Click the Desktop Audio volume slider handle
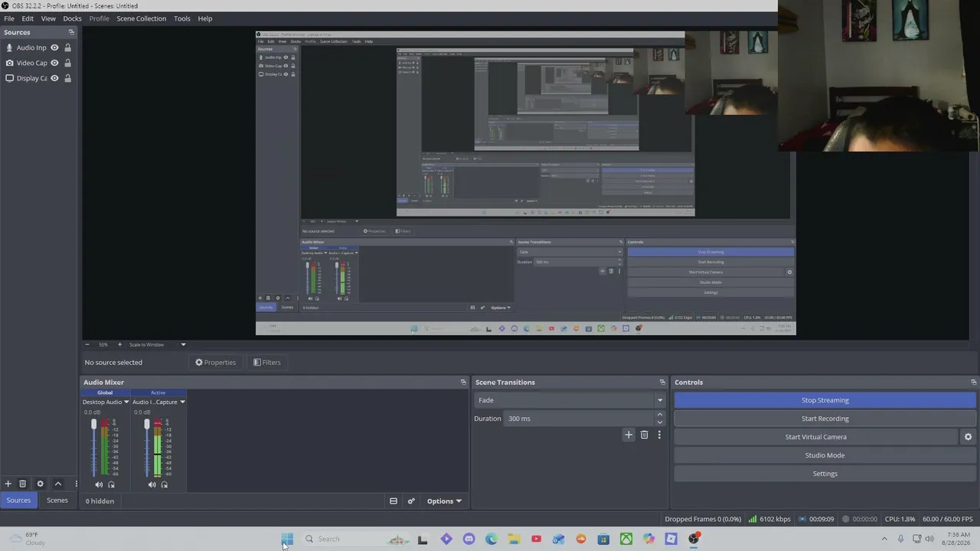 (x=94, y=424)
